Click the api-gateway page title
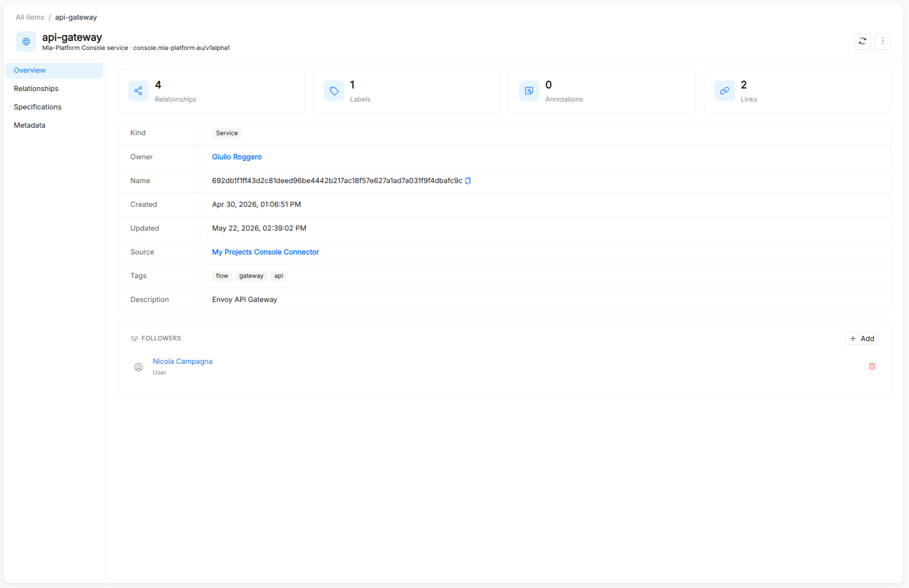The image size is (909, 588). point(72,37)
